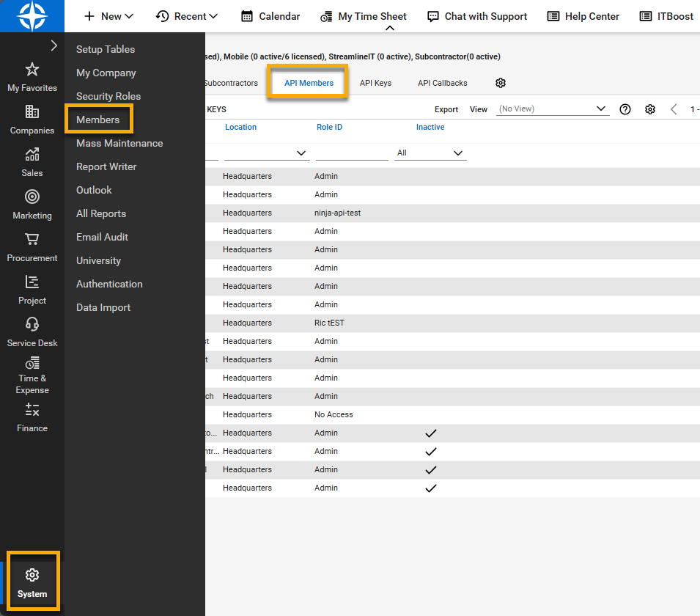Viewport: 700px width, 616px height.
Task: Go to Sales chart icon
Action: 32,155
